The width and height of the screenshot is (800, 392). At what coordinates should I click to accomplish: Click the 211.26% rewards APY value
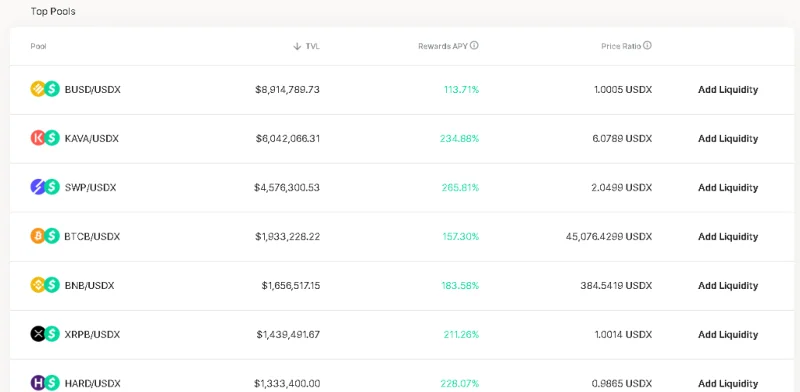point(461,334)
